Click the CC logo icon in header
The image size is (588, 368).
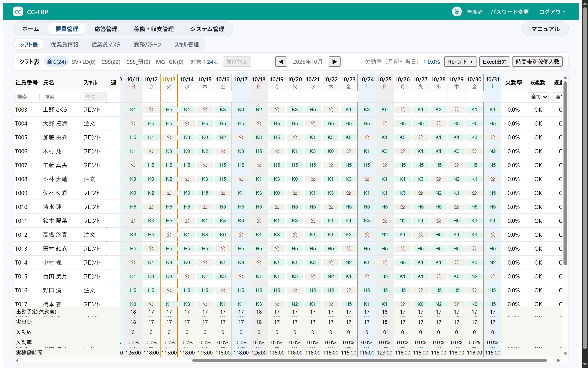tap(18, 12)
